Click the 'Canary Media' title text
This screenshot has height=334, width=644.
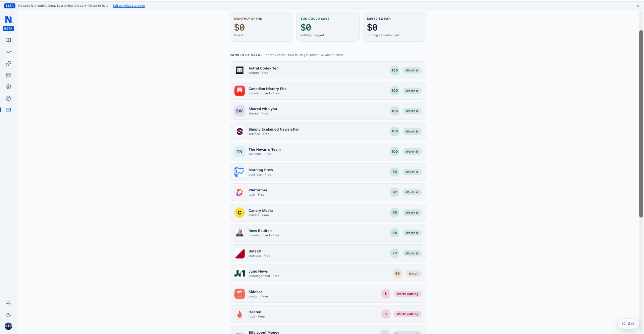pyautogui.click(x=261, y=210)
